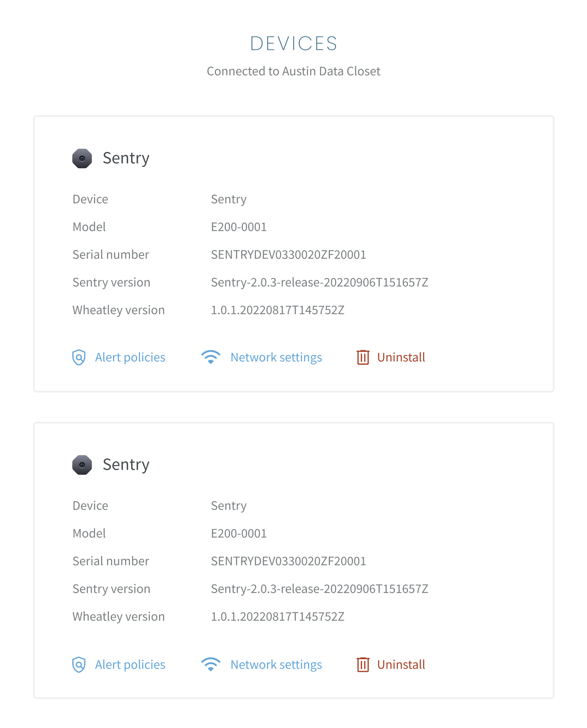Click the first card's Sentry version value
Viewport: 587px width, 728px height.
[320, 283]
